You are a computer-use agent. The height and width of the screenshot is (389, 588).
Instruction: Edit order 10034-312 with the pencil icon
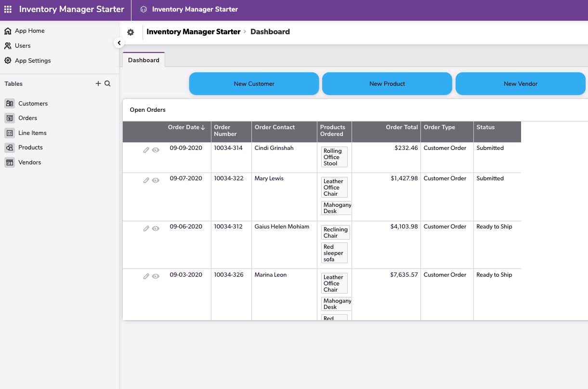point(146,228)
